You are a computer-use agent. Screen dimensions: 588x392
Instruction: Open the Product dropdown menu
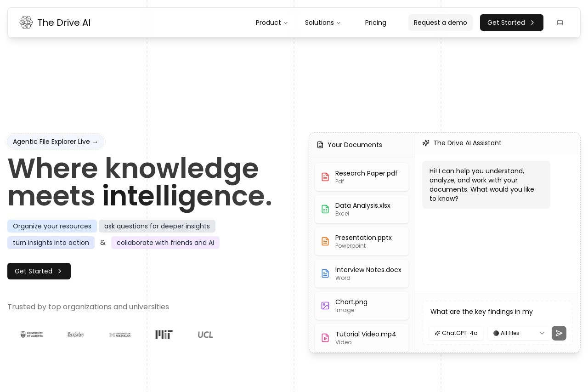272,23
